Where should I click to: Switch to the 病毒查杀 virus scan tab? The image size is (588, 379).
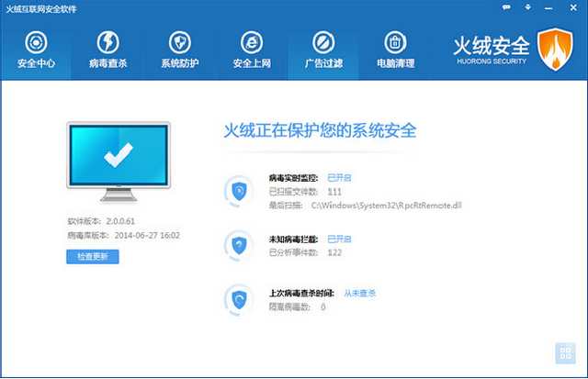pos(108,50)
